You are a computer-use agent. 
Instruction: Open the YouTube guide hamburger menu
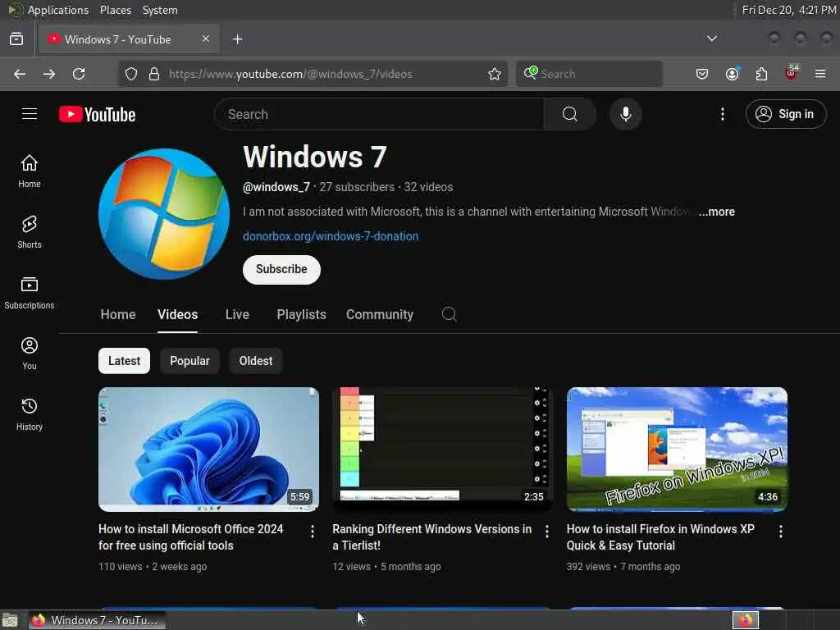pos(30,114)
